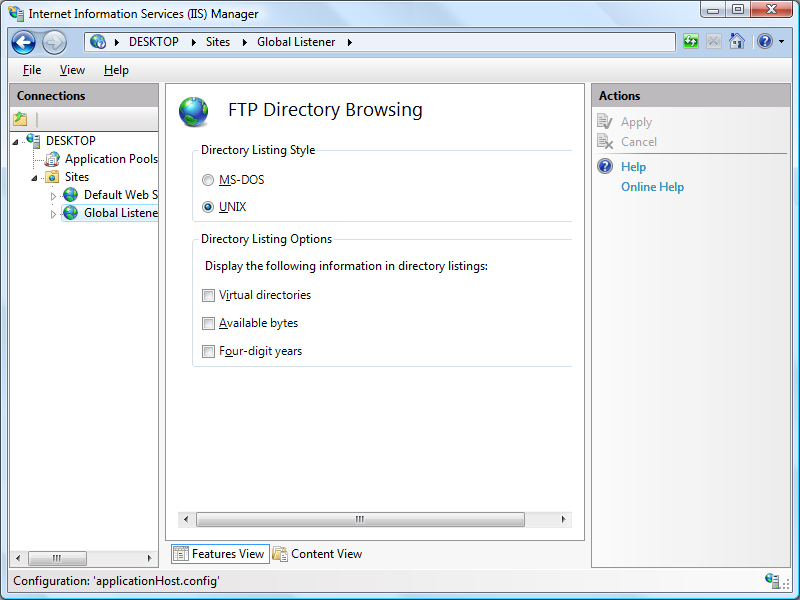Open breadcrumb arrow after Sites
This screenshot has width=800, height=600.
[244, 42]
